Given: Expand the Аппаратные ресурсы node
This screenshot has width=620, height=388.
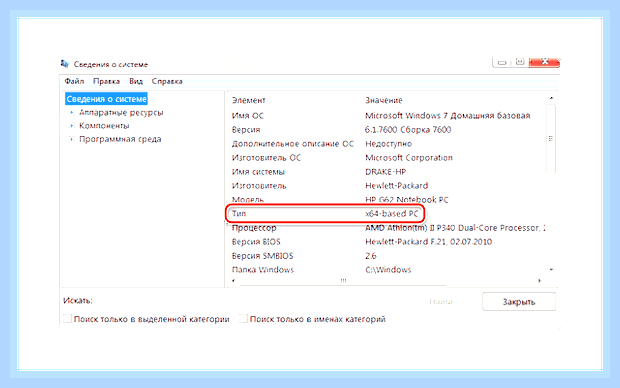Looking at the screenshot, I should click(72, 113).
